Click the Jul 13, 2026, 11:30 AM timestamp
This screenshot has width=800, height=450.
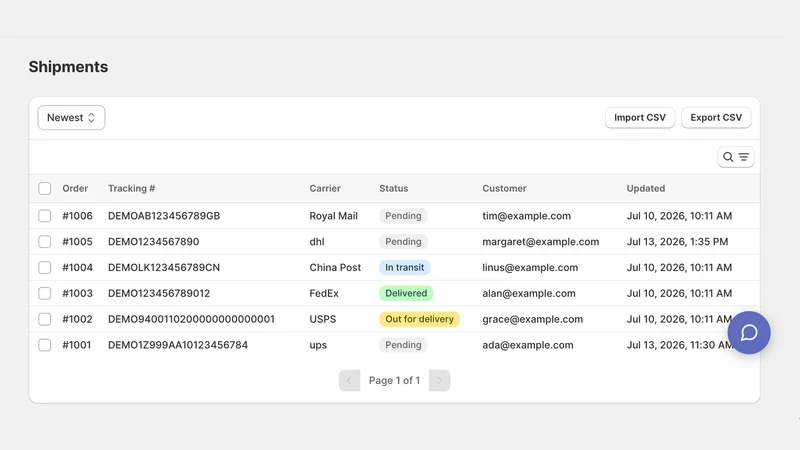(x=680, y=345)
